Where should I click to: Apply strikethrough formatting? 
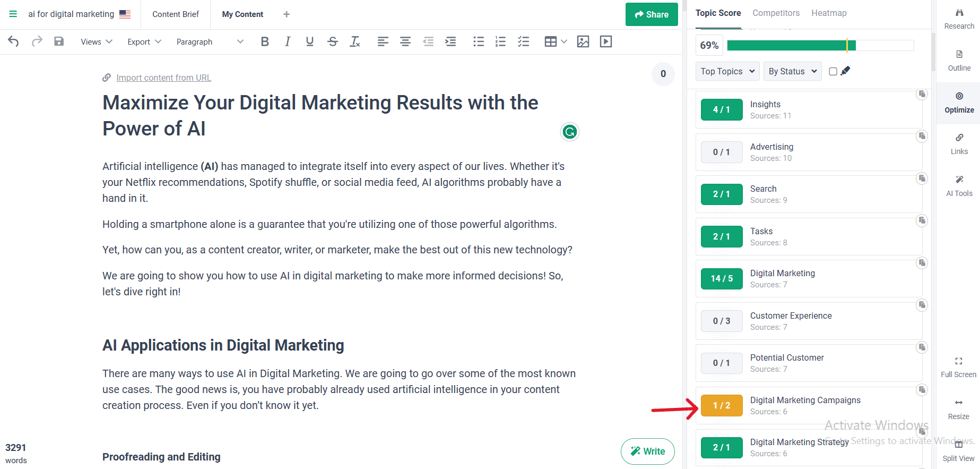pyautogui.click(x=333, y=41)
